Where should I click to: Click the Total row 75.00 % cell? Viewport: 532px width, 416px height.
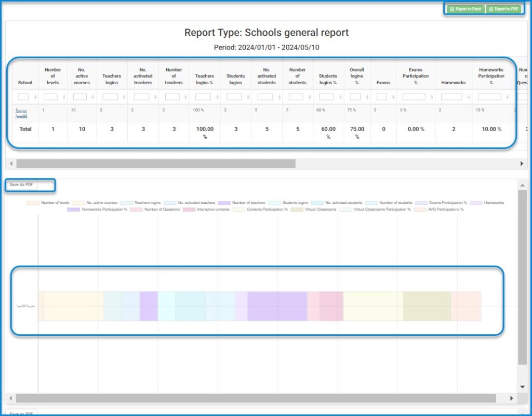point(357,133)
